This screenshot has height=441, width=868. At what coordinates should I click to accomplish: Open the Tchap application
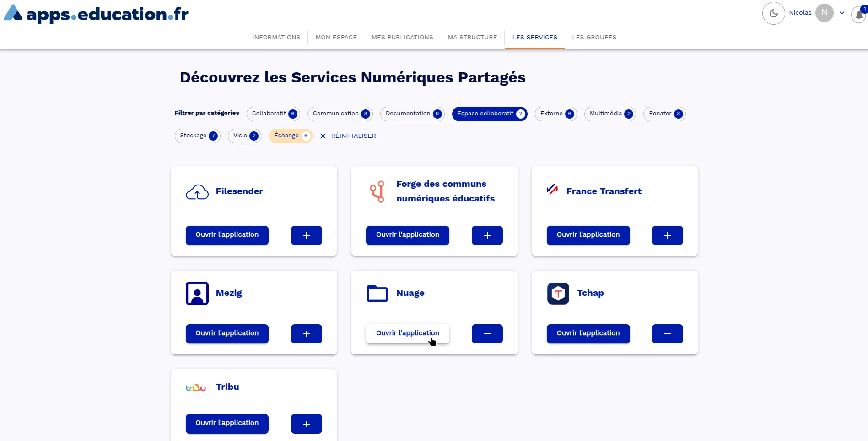[x=588, y=333]
